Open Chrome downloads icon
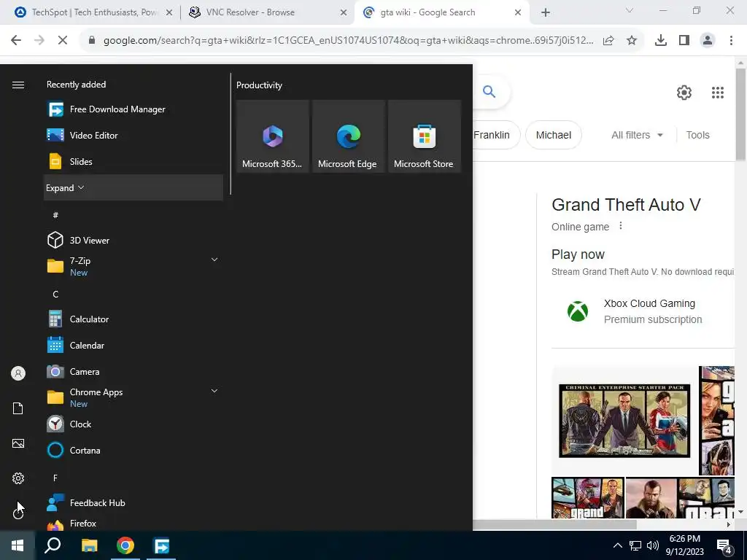Image resolution: width=747 pixels, height=560 pixels. tap(661, 41)
